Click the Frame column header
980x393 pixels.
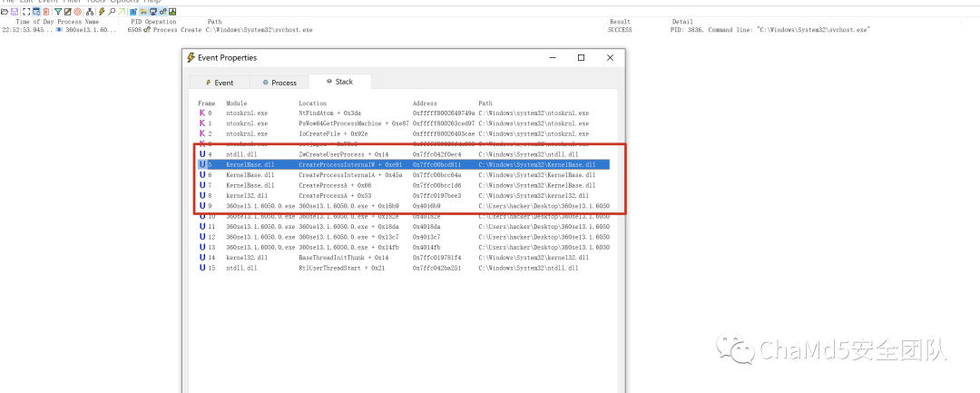point(207,103)
